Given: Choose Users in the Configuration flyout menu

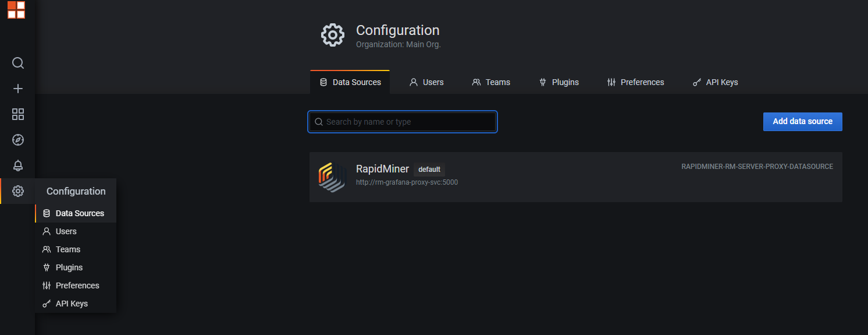Looking at the screenshot, I should pos(66,231).
